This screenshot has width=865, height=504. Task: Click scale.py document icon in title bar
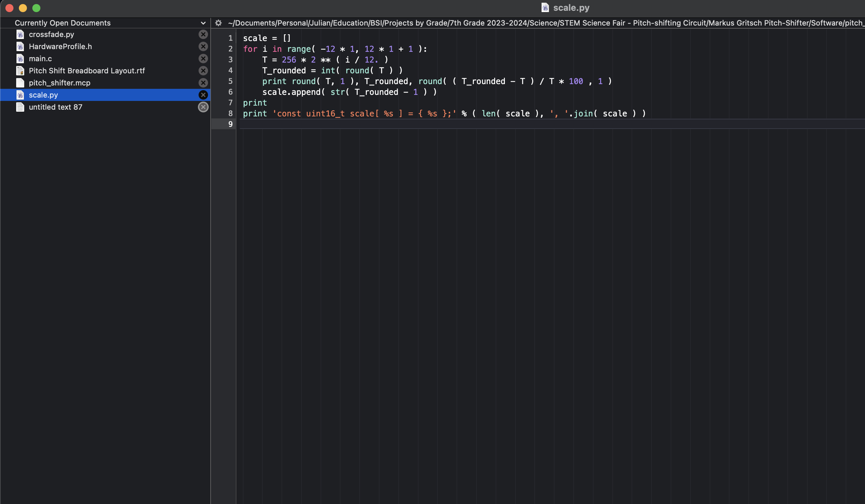tap(545, 7)
